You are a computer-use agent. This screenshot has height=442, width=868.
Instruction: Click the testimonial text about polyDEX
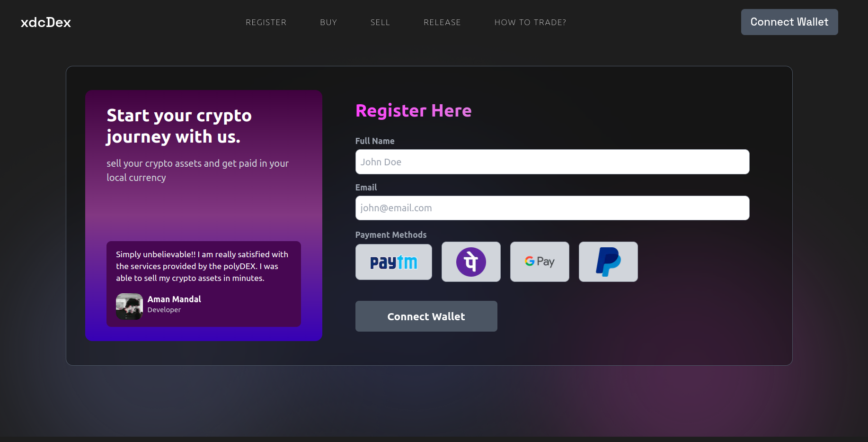point(202,266)
